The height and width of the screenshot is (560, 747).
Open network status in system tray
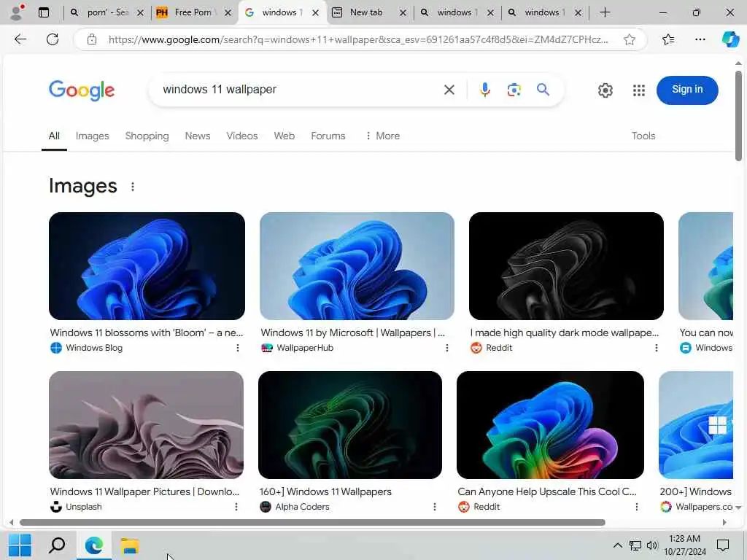[x=635, y=545]
